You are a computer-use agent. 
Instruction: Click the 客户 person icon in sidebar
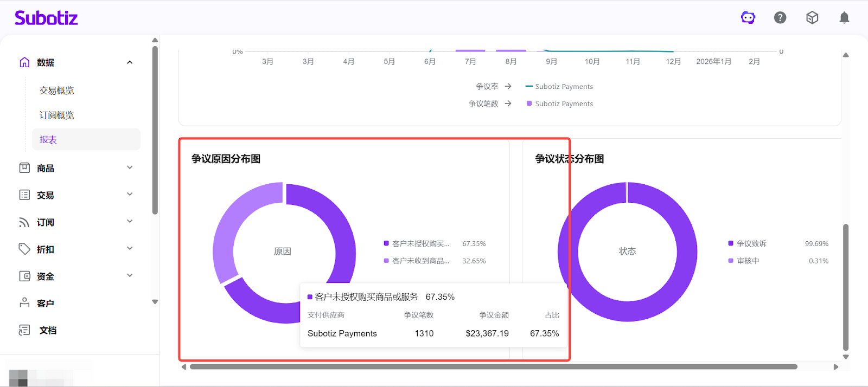[24, 303]
